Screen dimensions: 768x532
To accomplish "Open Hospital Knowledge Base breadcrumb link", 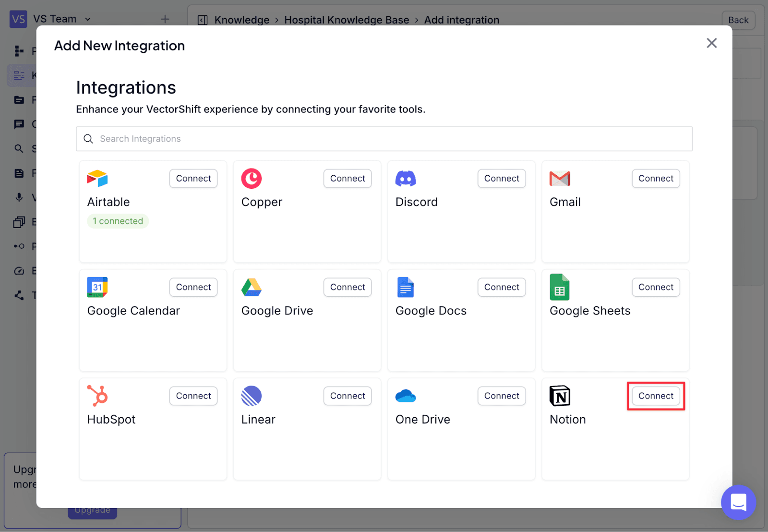I will pyautogui.click(x=347, y=20).
